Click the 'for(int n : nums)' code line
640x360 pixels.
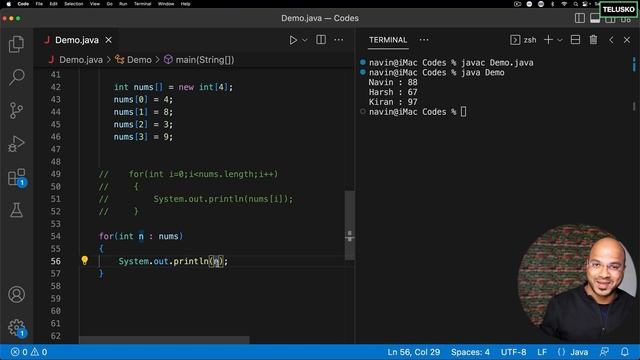click(141, 236)
